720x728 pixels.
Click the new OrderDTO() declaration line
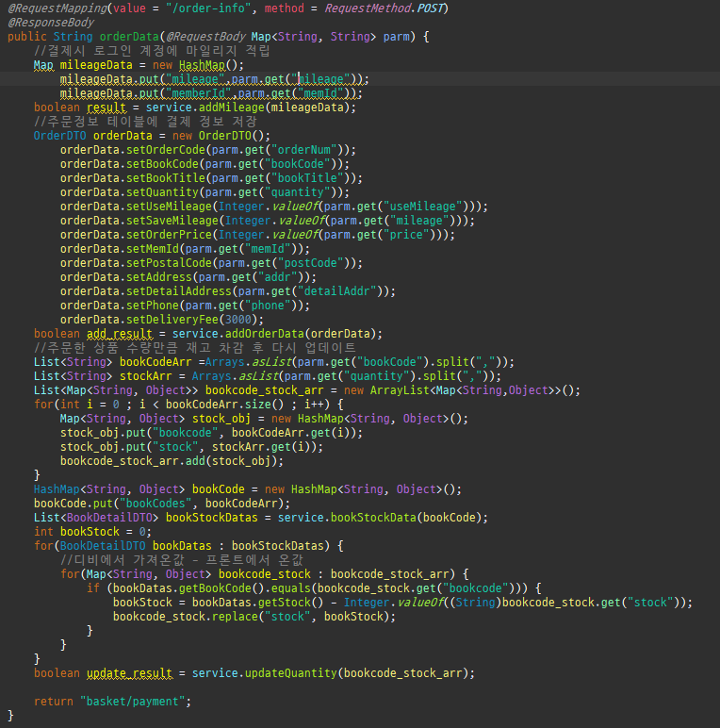click(x=152, y=136)
